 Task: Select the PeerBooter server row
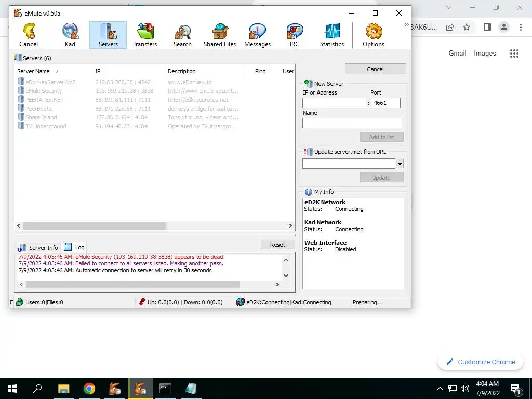pyautogui.click(x=155, y=109)
